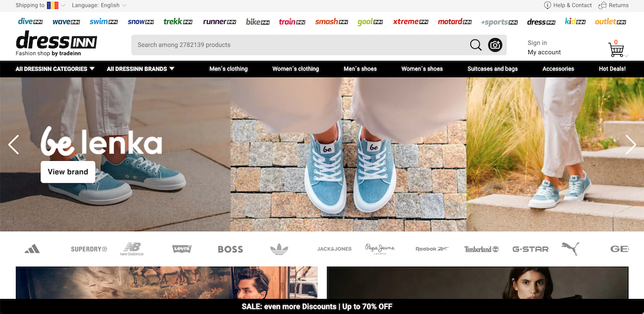Click the Sign in link
Screen dimensions: 644x314
[537, 43]
